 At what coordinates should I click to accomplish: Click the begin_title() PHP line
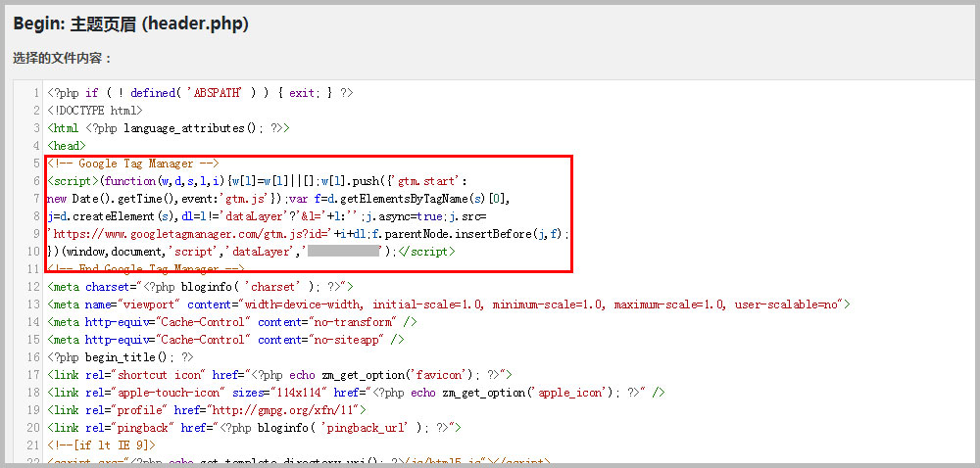120,357
